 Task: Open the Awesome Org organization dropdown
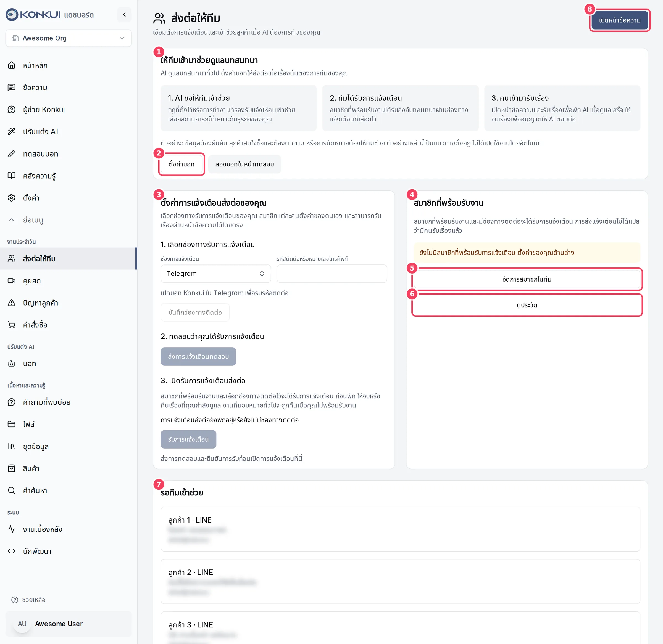pos(68,38)
